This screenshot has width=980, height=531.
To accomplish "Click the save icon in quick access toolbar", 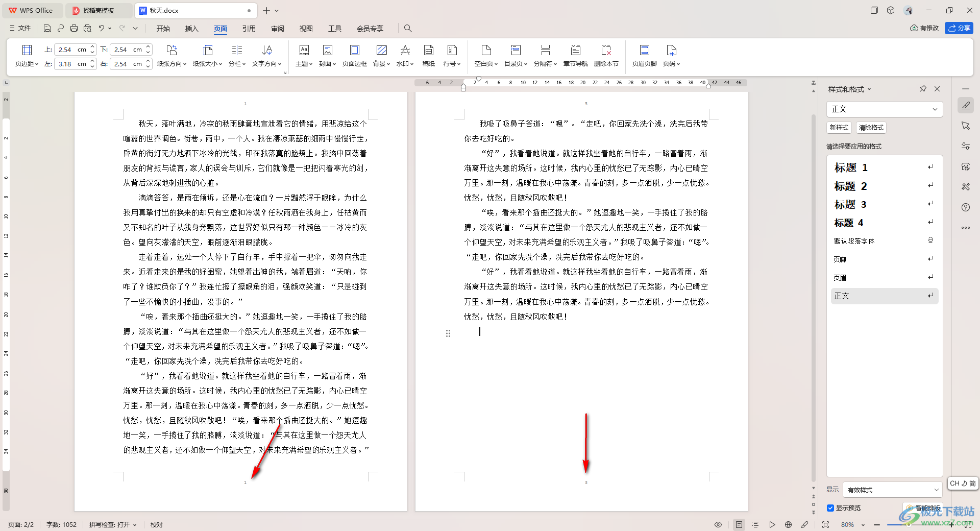I will pyautogui.click(x=47, y=28).
